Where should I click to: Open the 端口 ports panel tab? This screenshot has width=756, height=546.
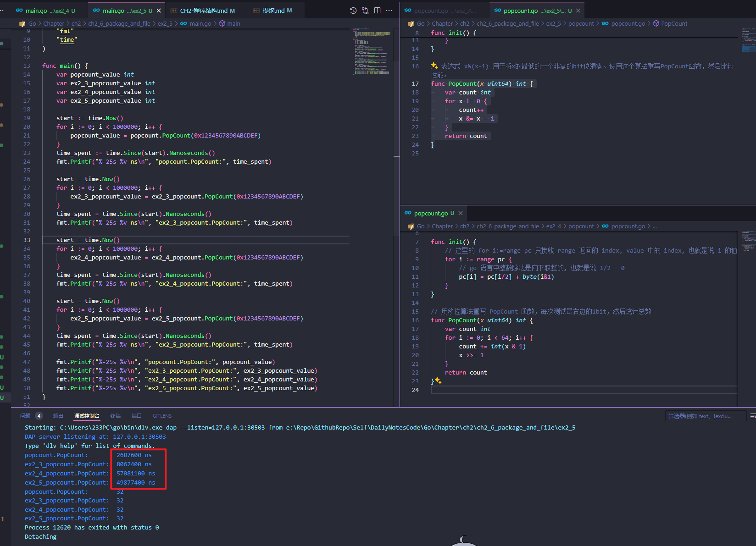[x=137, y=416]
